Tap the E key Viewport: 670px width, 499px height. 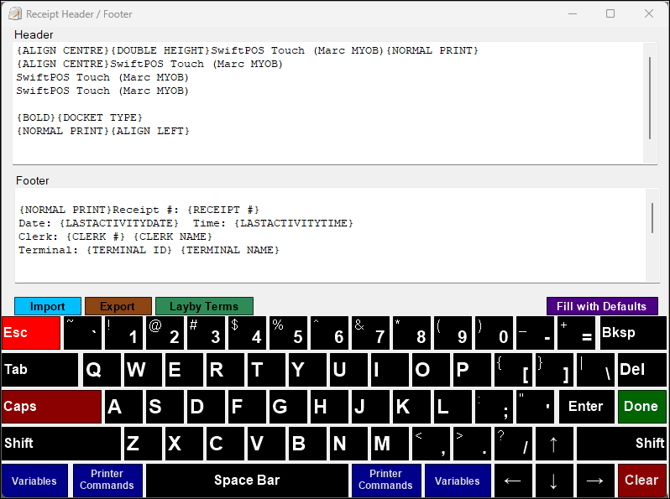point(184,370)
